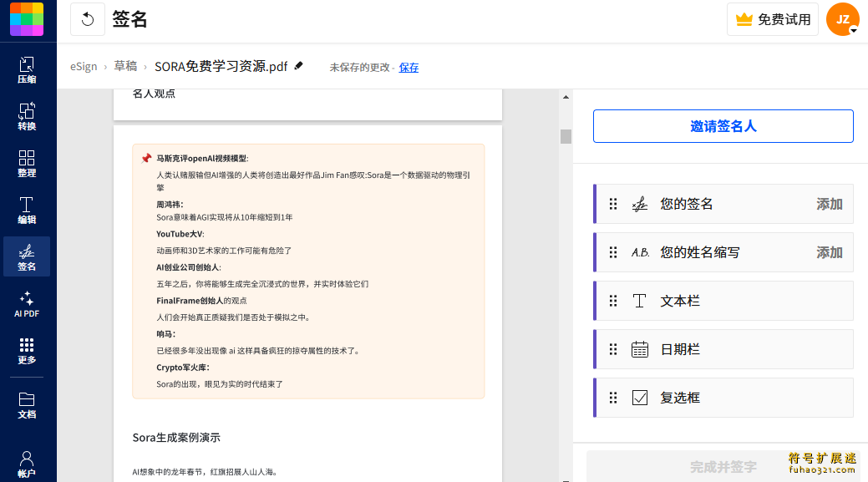Click the text 未保存的更改
This screenshot has height=482, width=868.
pyautogui.click(x=360, y=68)
